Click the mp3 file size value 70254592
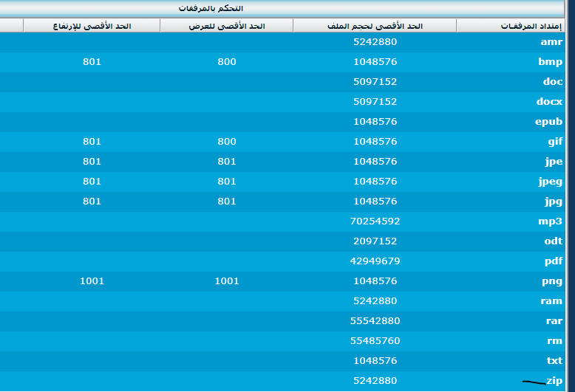The height and width of the screenshot is (392, 575). click(375, 221)
